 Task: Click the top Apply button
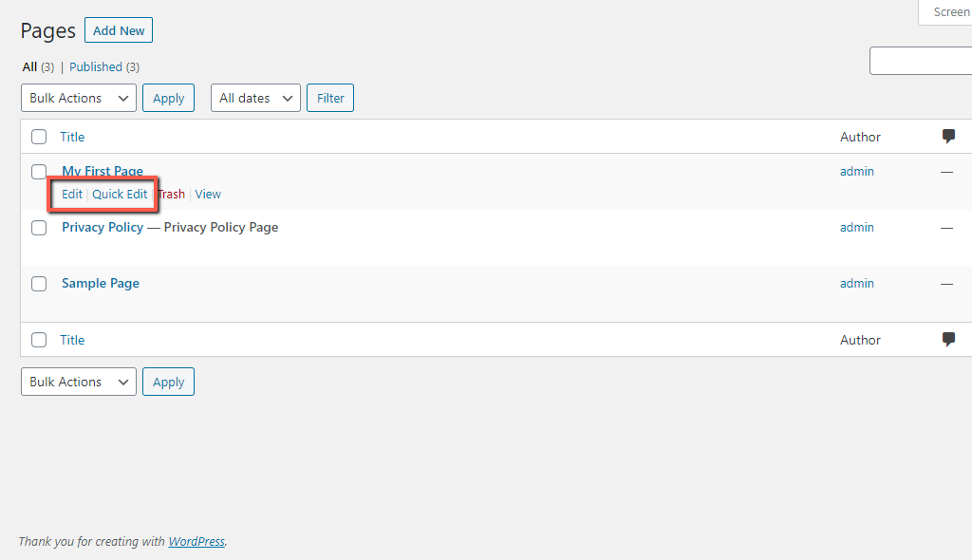pos(169,98)
